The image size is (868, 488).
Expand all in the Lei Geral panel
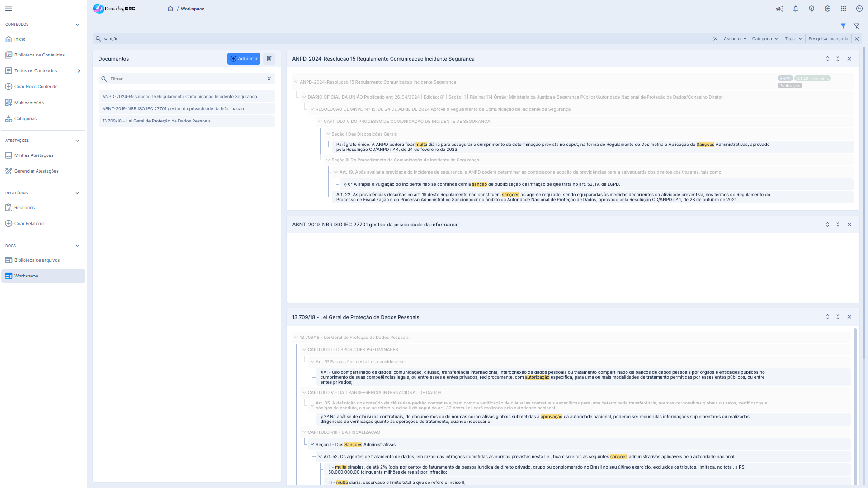point(828,317)
